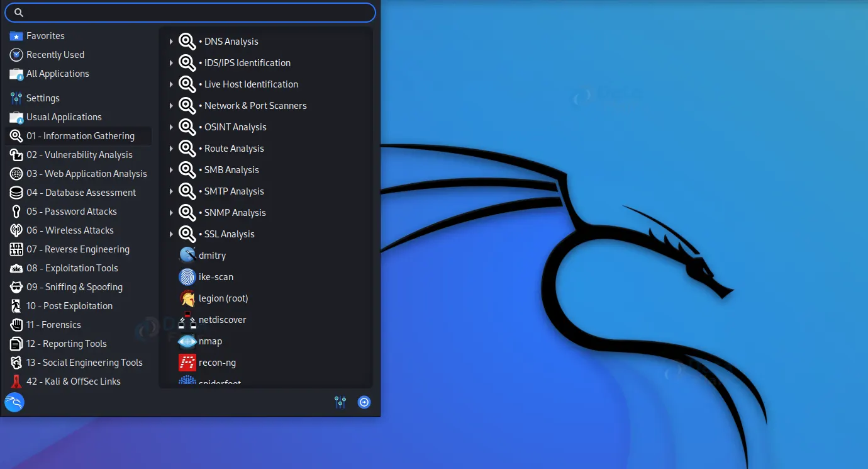Click the 06 - Wireless Attacks icon
This screenshot has width=868, height=469.
coord(16,230)
